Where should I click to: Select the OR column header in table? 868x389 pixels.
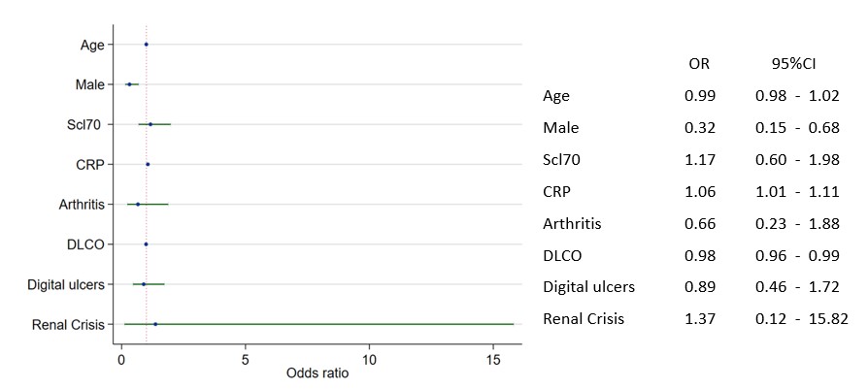point(698,65)
